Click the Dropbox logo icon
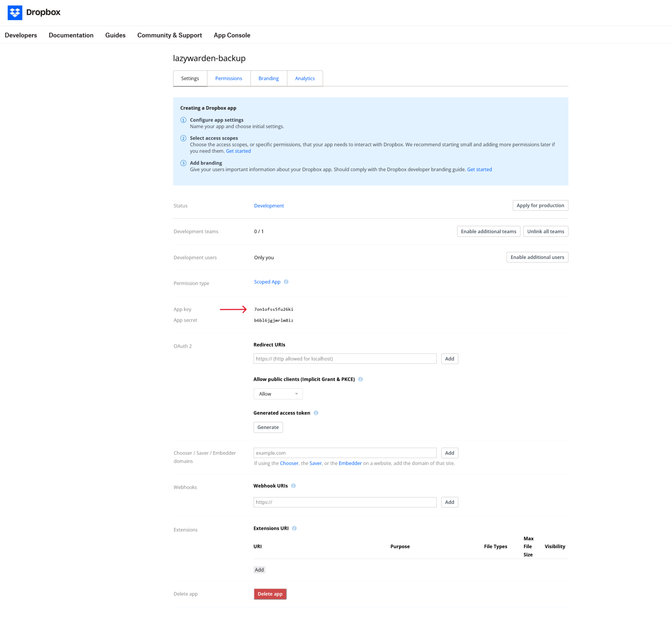Viewport: 672px width, 641px height. click(15, 13)
